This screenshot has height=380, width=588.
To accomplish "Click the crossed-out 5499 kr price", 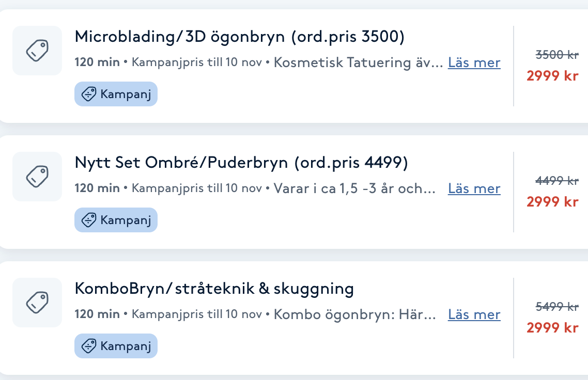I will point(556,307).
